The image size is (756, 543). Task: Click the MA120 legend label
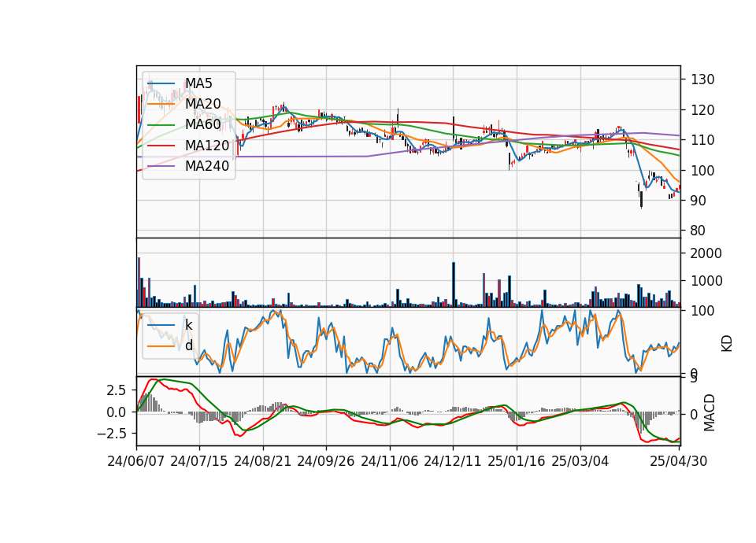pos(207,145)
